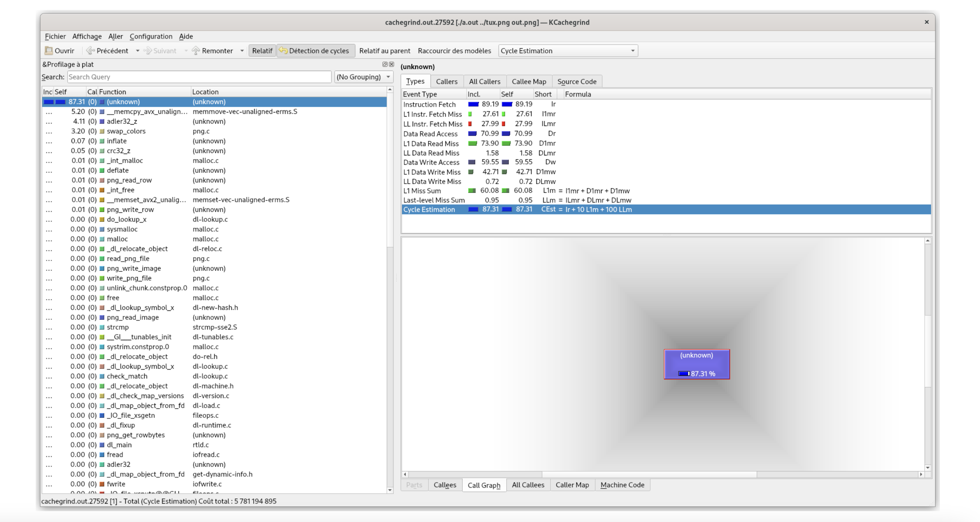Switch to the All Callers tab
The width and height of the screenshot is (980, 522).
[x=484, y=81]
